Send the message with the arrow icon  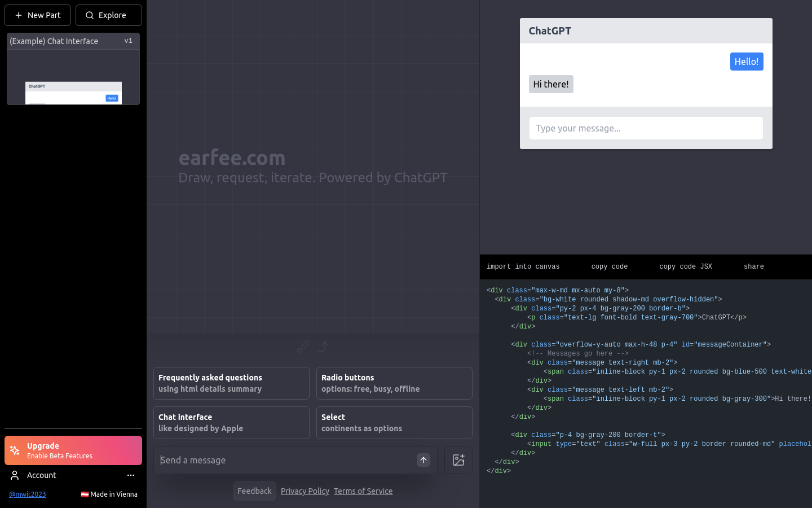(423, 460)
